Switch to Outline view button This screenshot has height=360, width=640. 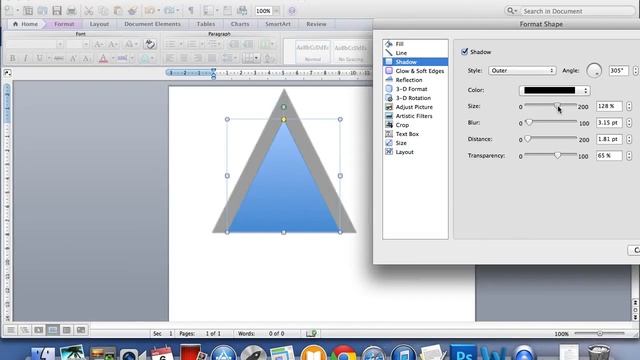[25, 330]
